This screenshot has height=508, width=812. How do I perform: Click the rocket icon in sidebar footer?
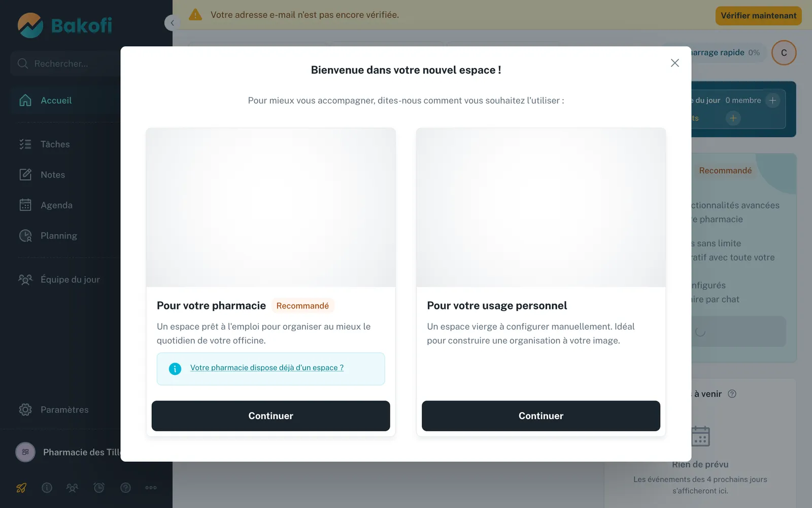21,488
